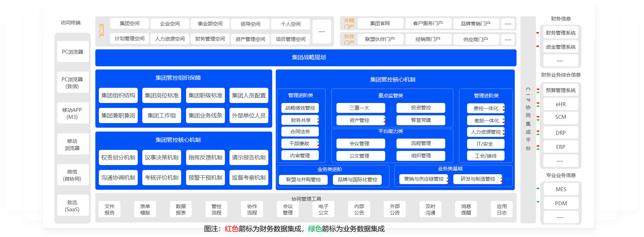Click 文件报告 collaboration tool

(109, 209)
